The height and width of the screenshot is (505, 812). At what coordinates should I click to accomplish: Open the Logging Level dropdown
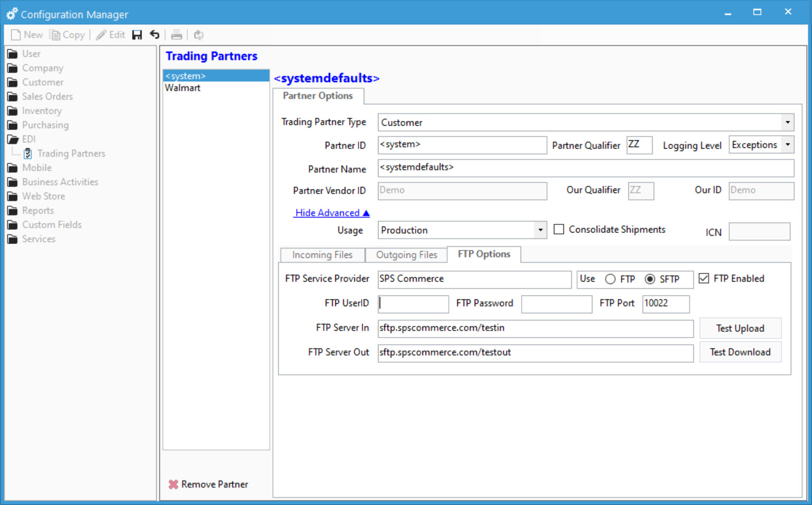(x=788, y=144)
